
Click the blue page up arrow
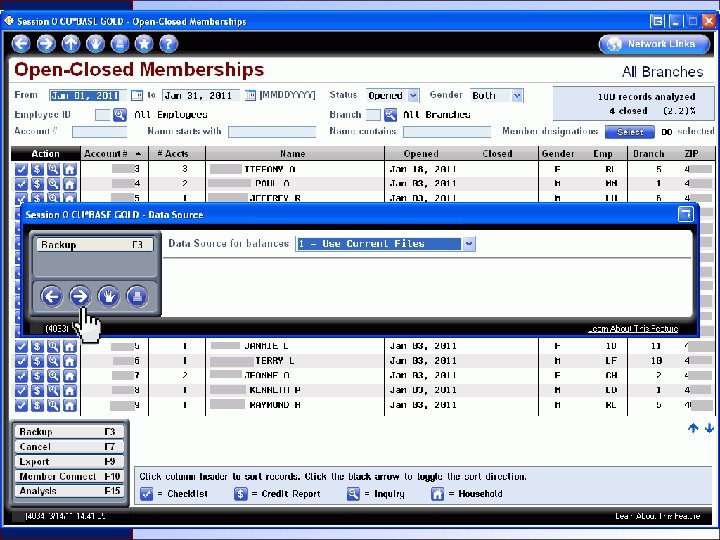click(693, 428)
